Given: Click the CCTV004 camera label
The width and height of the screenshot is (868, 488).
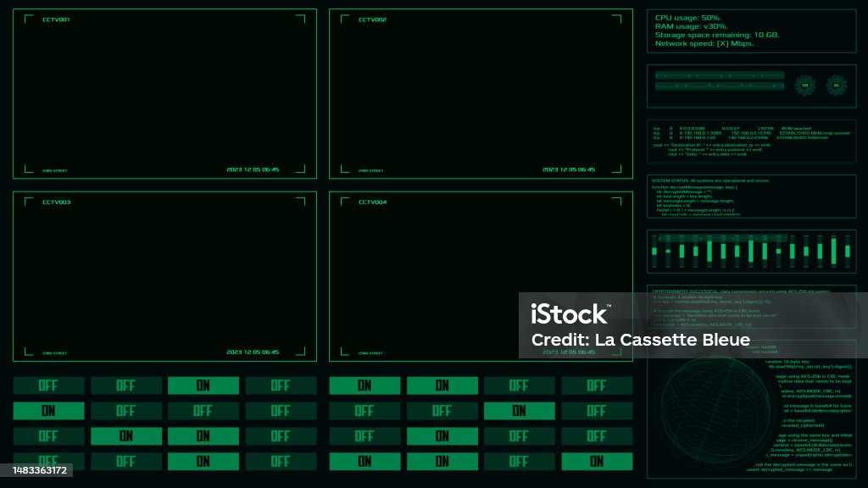Looking at the screenshot, I should coord(372,202).
